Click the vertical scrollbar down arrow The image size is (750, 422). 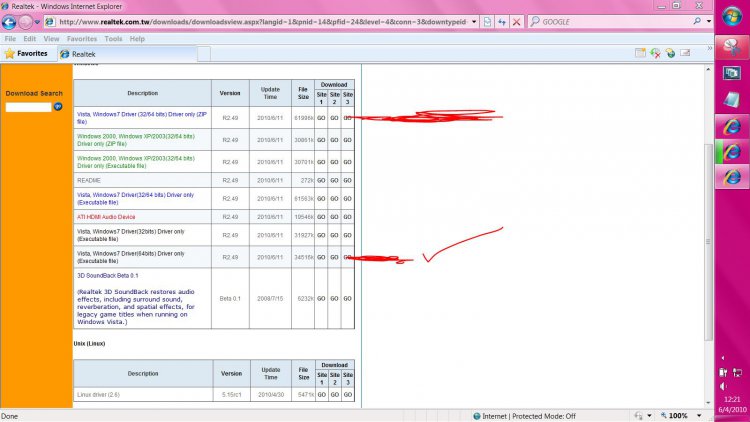coord(709,401)
